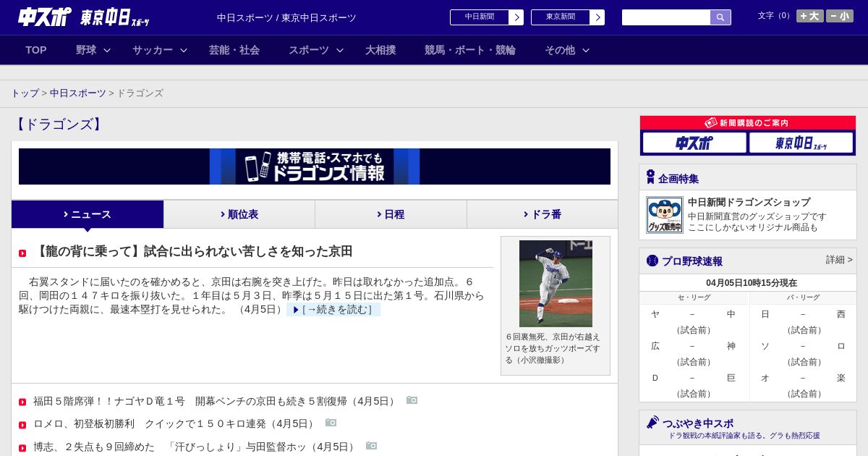
Task: Open 大相撲 section
Action: tap(380, 50)
